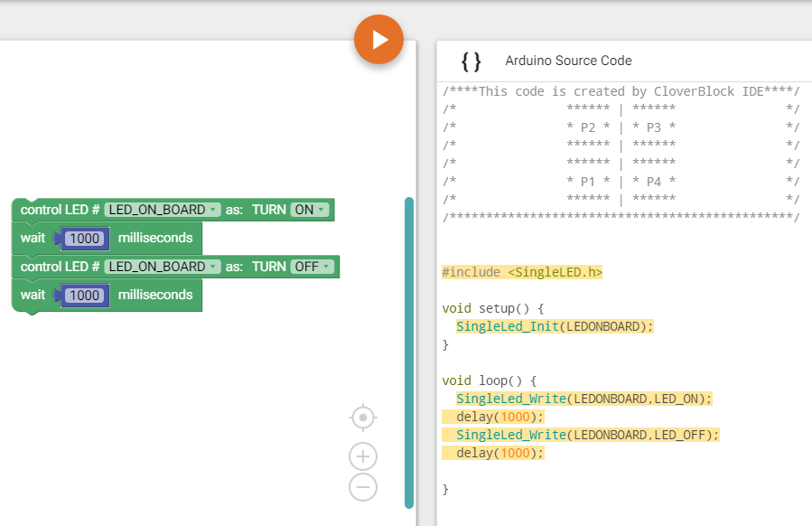Click the P2 | P3 comment line
Viewport: 812px width, 526px height.
621,127
